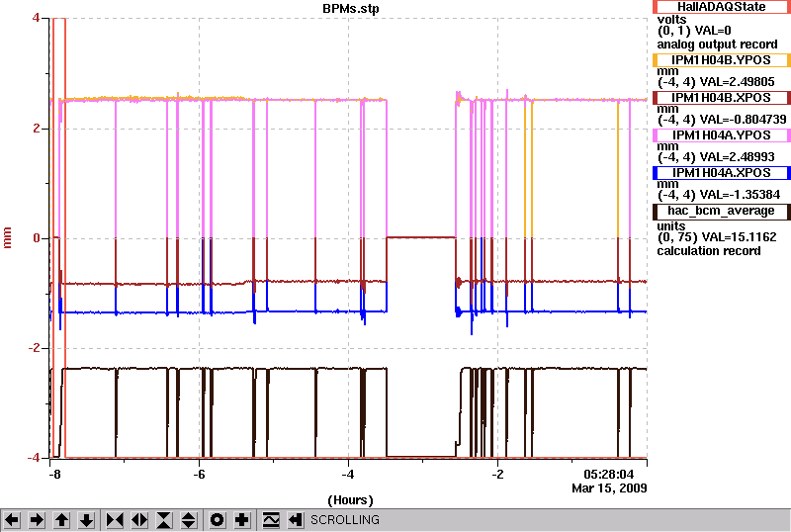Click the pan right arrow button
791x532 pixels.
point(37,520)
